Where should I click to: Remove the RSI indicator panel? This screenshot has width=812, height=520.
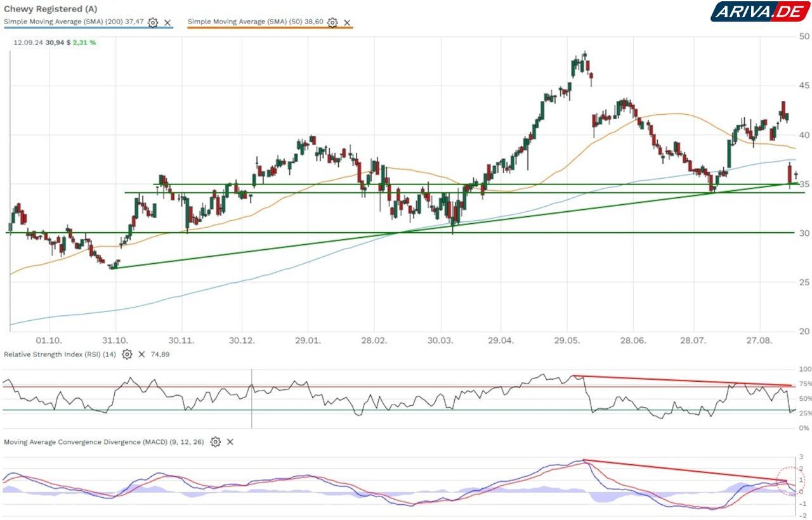[141, 354]
